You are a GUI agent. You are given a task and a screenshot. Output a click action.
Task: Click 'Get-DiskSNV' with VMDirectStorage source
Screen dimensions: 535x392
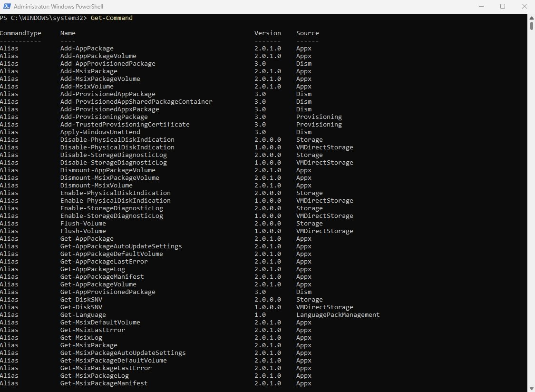tap(81, 307)
